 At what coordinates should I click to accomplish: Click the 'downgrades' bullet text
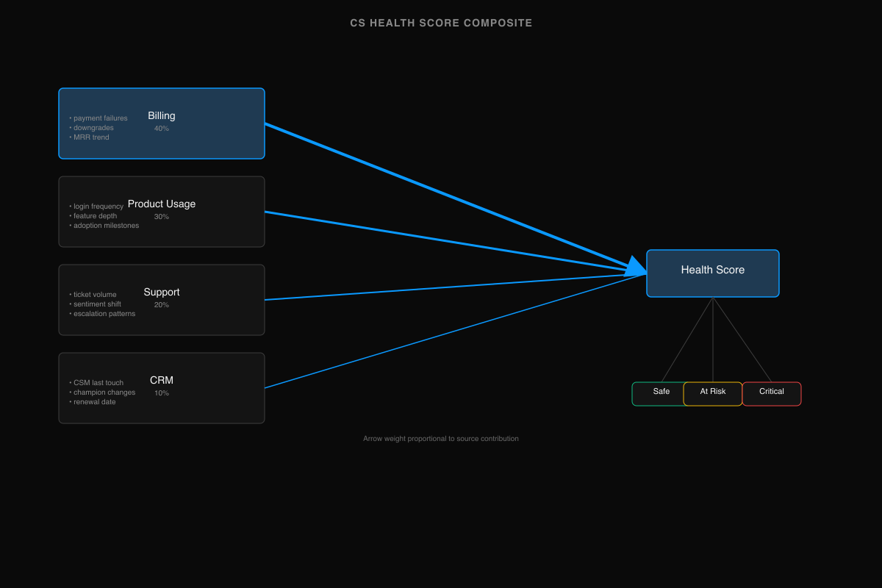(x=92, y=128)
